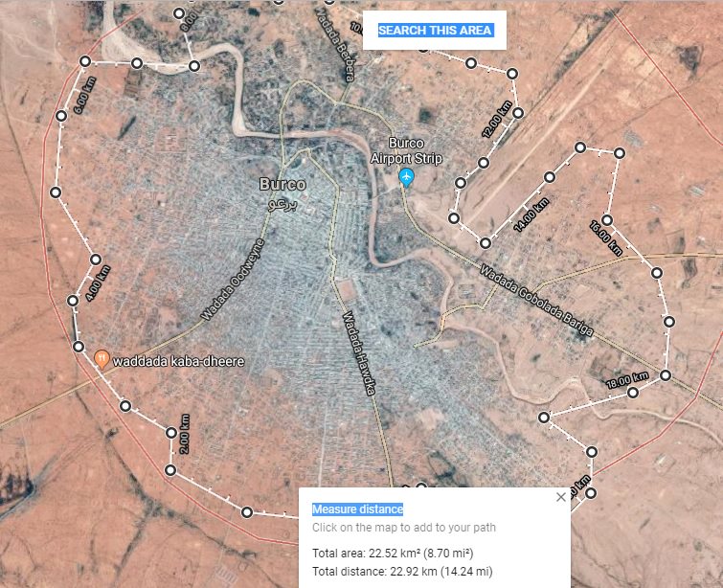This screenshot has height=588, width=723.
Task: Click the 4.00 km distance marker label
Action: pos(98,283)
